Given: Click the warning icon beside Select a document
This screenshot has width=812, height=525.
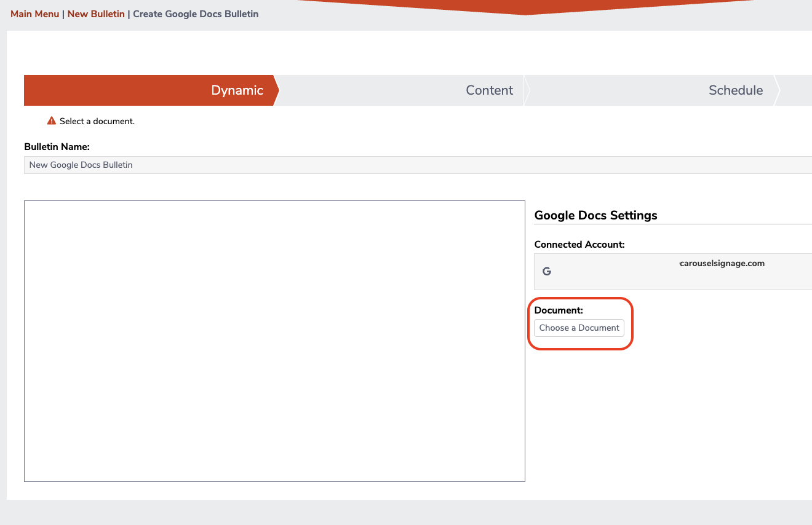Looking at the screenshot, I should click(52, 121).
